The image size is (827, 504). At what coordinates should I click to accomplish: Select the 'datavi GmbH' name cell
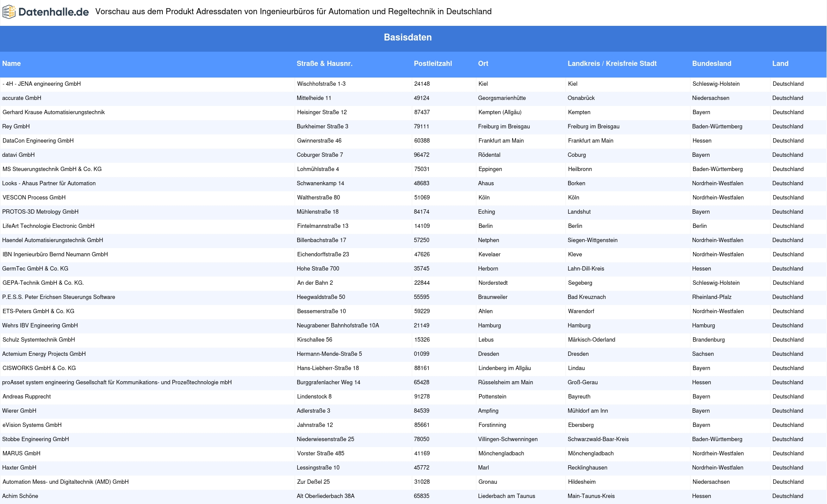pos(19,155)
